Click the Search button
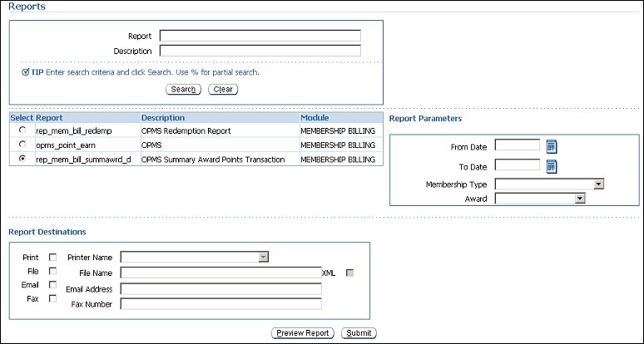This screenshot has width=644, height=344. [x=183, y=90]
